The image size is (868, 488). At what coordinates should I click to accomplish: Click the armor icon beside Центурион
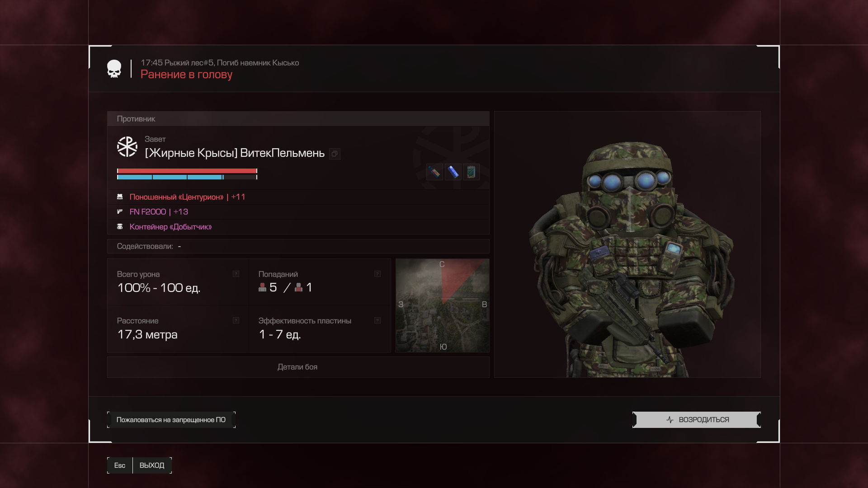tap(120, 197)
